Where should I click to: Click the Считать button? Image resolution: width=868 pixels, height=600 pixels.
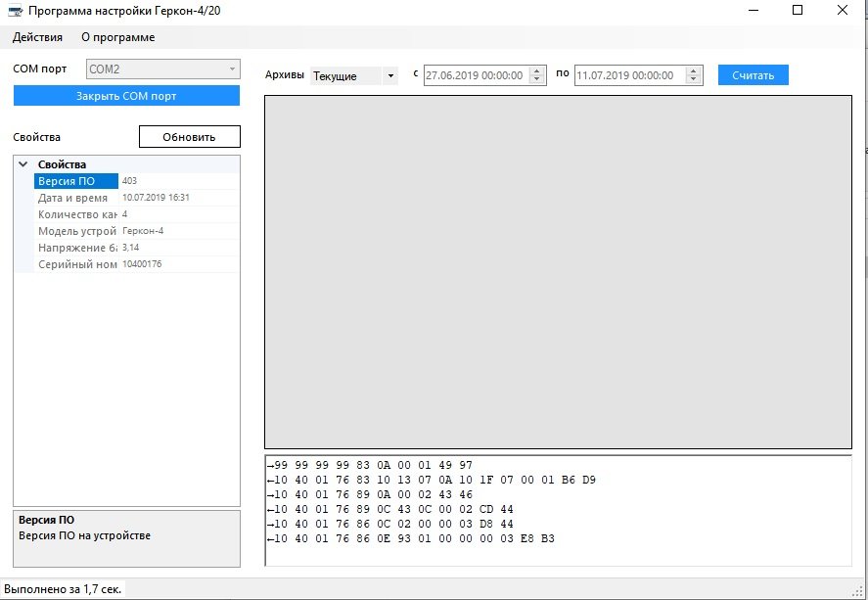coord(753,75)
